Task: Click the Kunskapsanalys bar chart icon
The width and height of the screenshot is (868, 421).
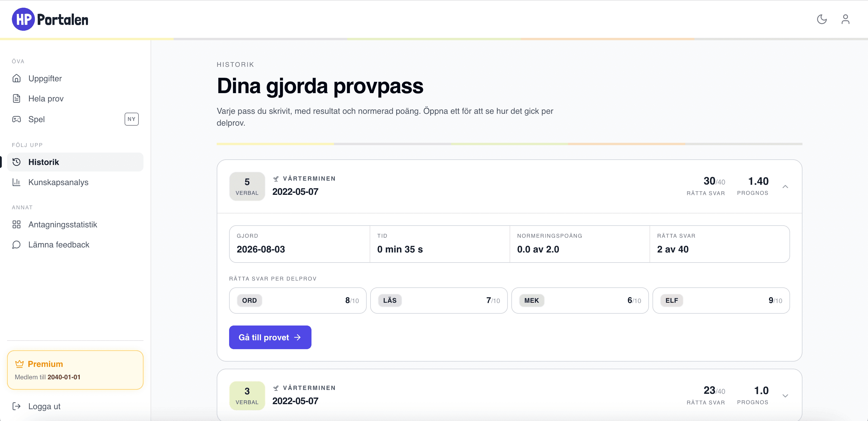Action: click(x=17, y=182)
